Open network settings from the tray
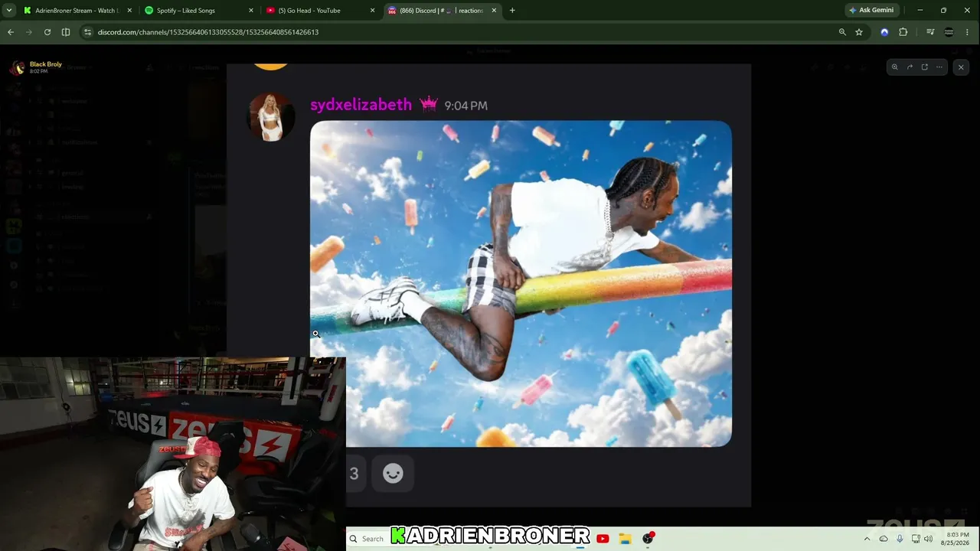 pos(916,539)
